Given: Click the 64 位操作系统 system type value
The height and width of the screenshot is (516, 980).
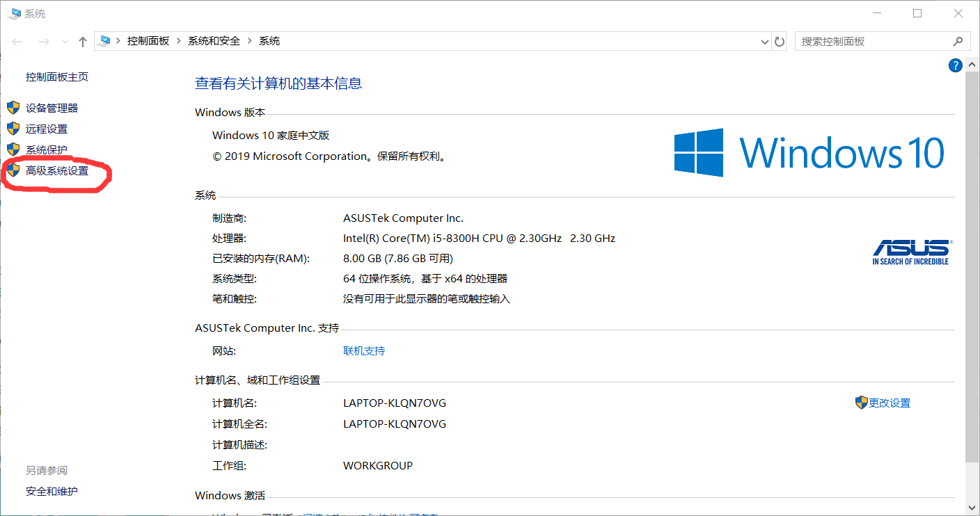Looking at the screenshot, I should coord(425,278).
